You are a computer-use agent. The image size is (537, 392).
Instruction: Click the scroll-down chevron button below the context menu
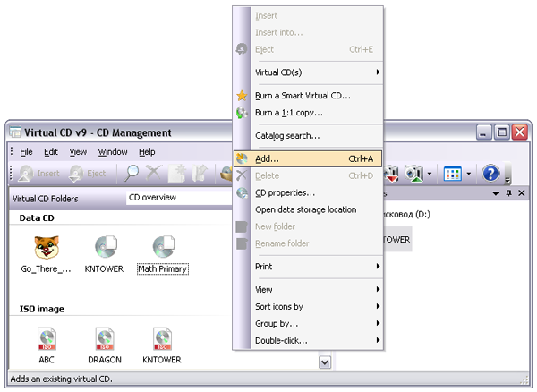325,362
